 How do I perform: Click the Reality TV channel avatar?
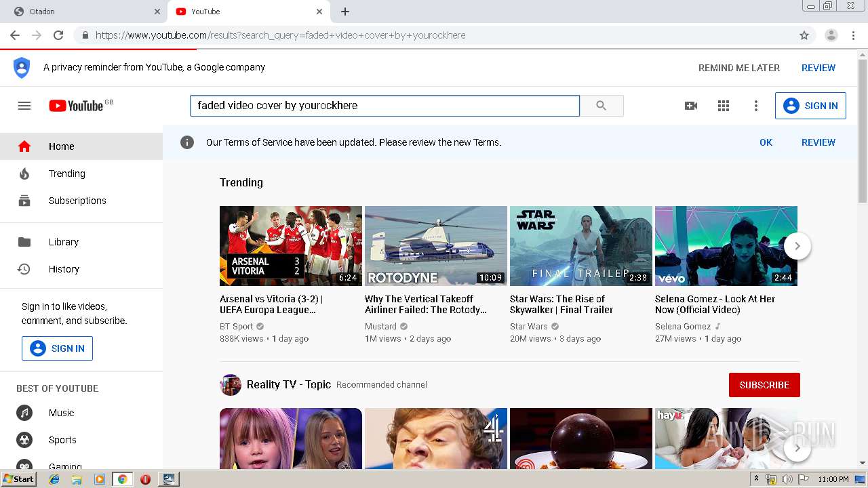click(x=231, y=385)
